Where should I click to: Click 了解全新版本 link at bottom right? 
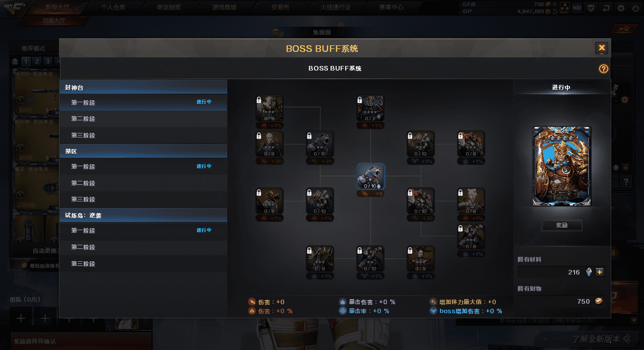tap(602, 339)
